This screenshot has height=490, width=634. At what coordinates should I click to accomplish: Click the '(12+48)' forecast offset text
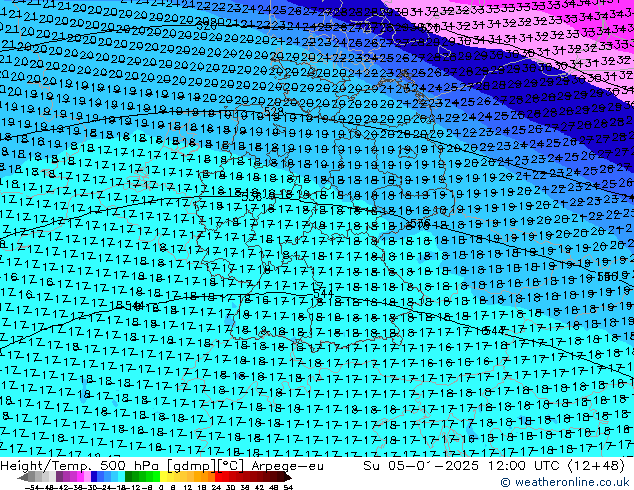click(596, 466)
